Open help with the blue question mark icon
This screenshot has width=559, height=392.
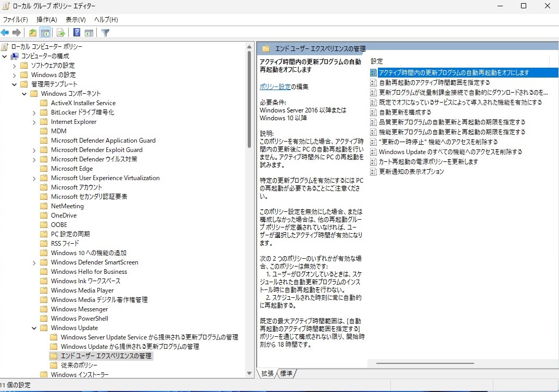click(77, 33)
